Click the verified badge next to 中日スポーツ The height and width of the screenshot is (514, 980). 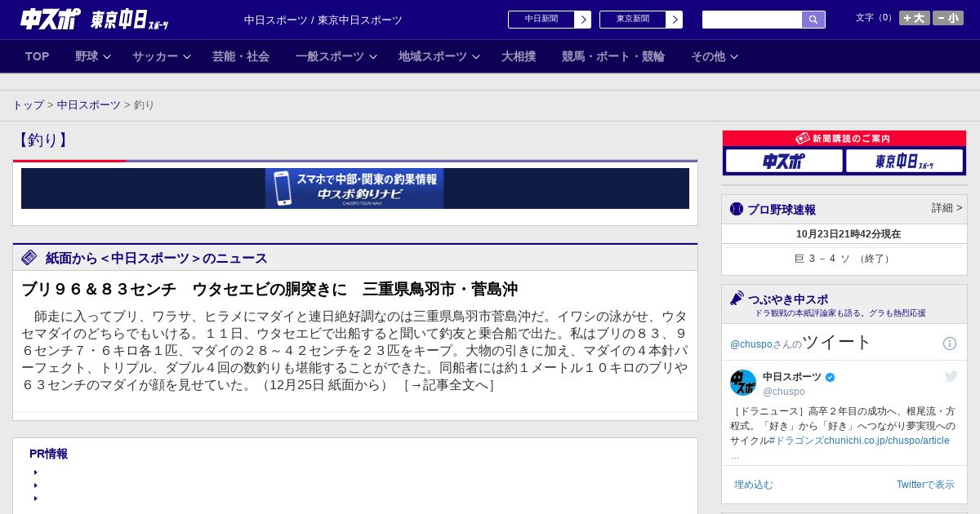pos(831,377)
